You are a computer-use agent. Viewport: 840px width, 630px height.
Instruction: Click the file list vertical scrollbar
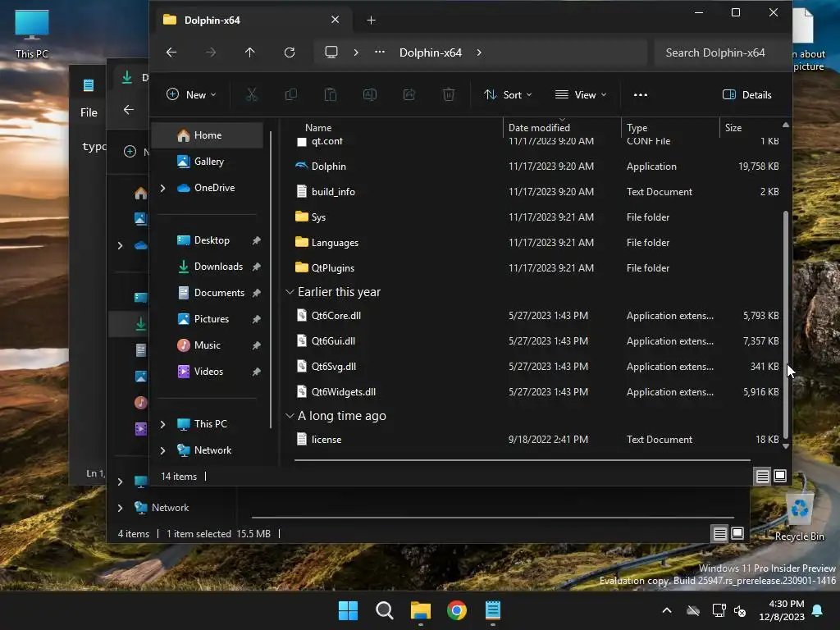pyautogui.click(x=785, y=324)
